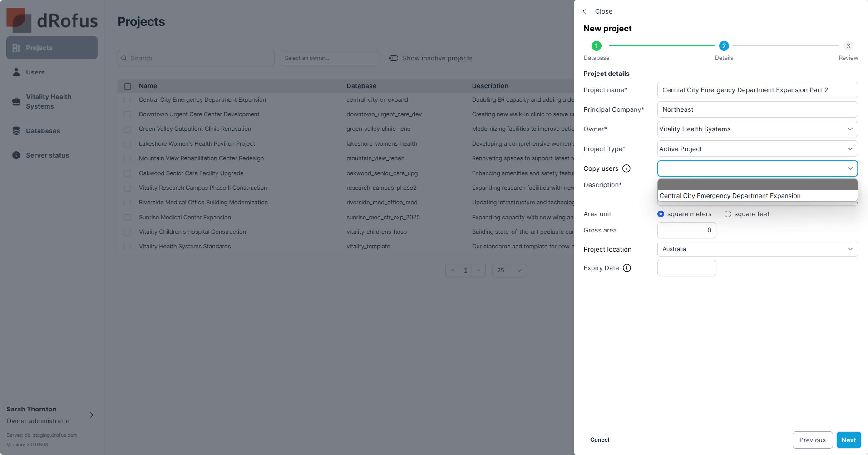
Task: Click step 3 Review circle
Action: pos(848,45)
